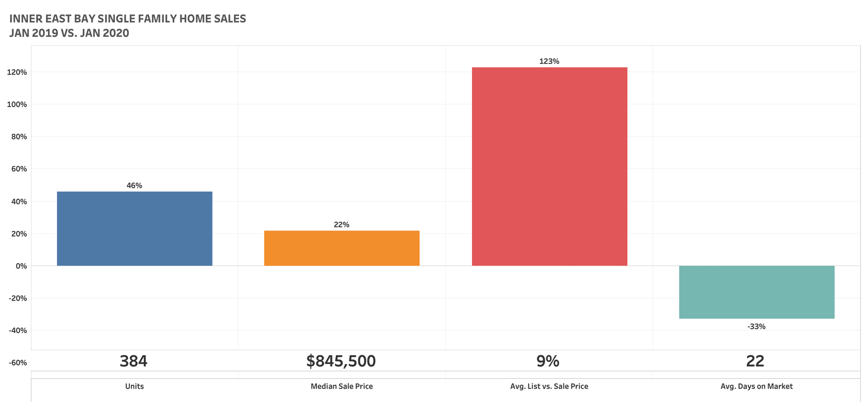Click the red Avg. List vs. Sale Price bar
Image resolution: width=868 pixels, height=409 pixels.
point(549,166)
